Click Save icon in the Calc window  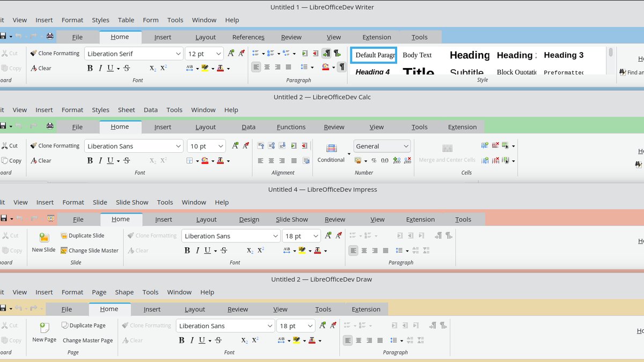[3, 126]
